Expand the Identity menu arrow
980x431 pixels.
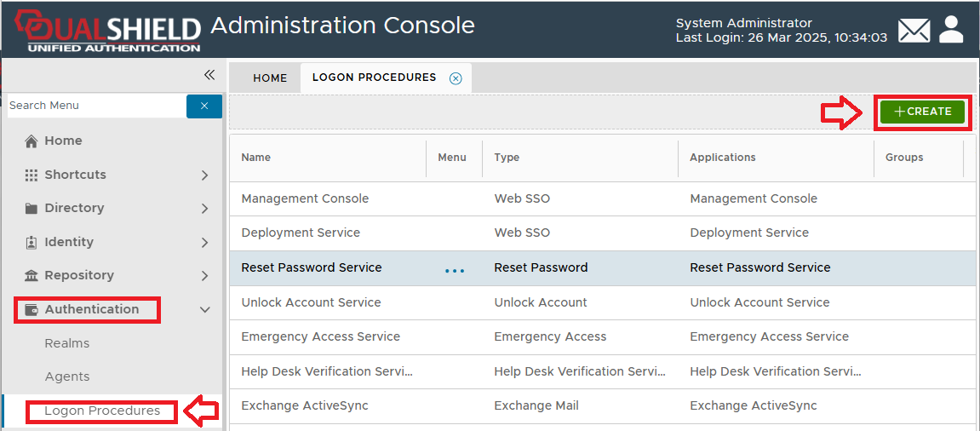[204, 243]
